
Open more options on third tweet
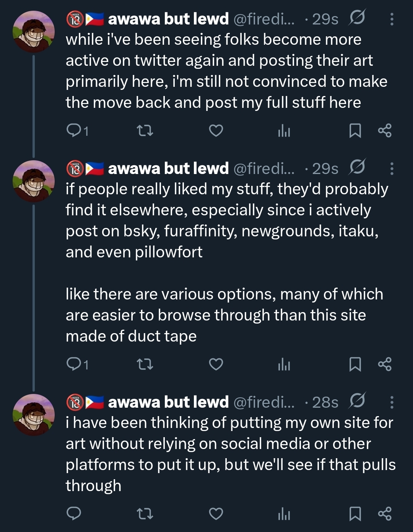[x=392, y=402]
